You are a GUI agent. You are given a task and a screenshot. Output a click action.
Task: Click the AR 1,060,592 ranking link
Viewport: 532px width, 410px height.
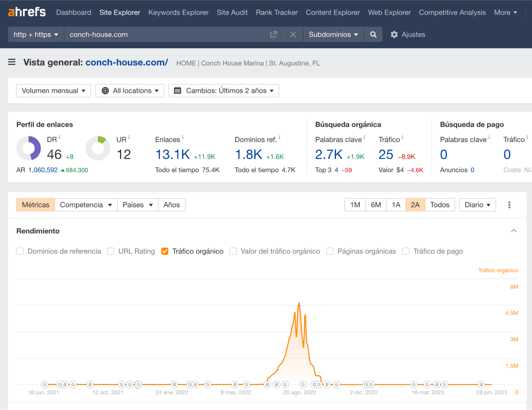pos(43,170)
